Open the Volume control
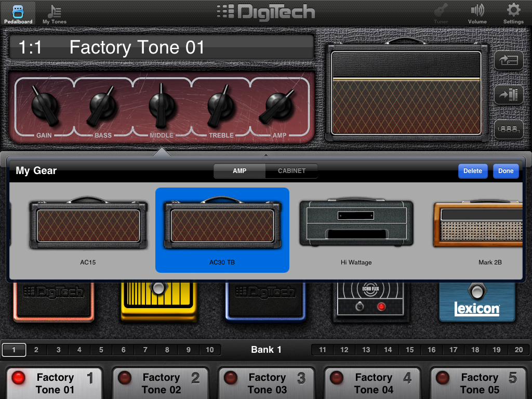The width and height of the screenshot is (532, 399). pos(477,14)
